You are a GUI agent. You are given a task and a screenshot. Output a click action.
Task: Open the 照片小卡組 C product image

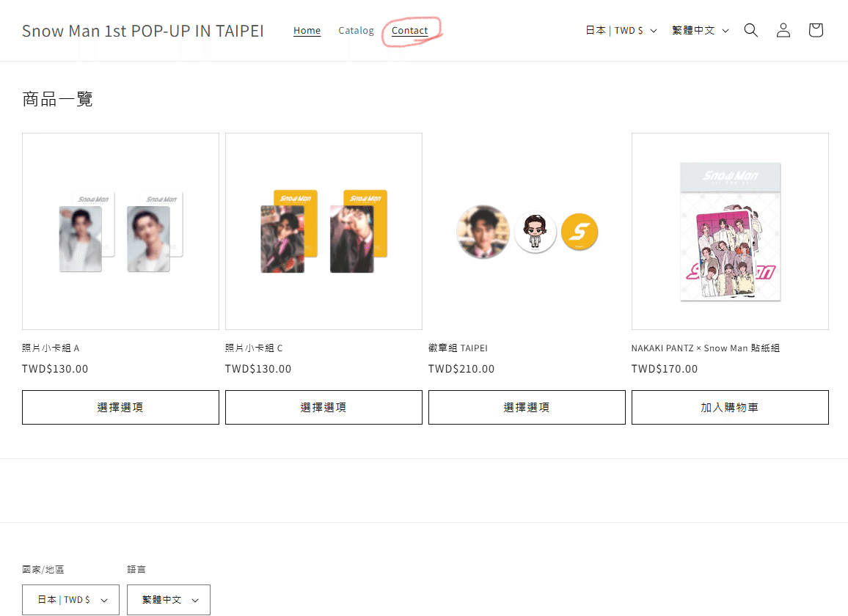324,232
